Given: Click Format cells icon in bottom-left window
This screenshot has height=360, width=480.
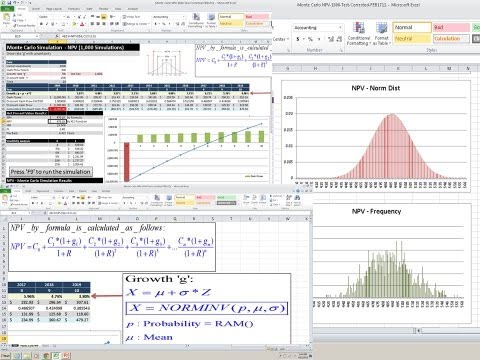Looking at the screenshot, I should pyautogui.click(x=263, y=199).
